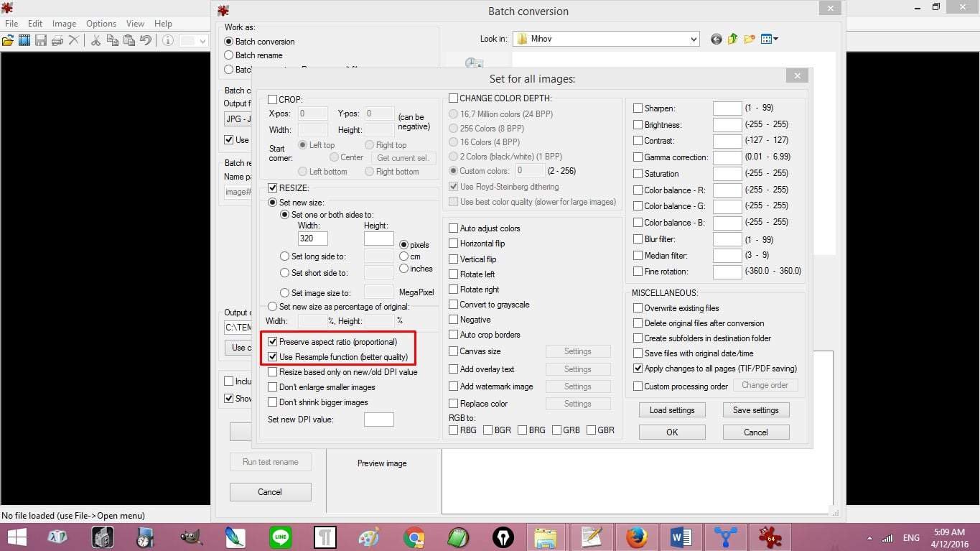The image size is (980, 551).
Task: Open the Options menu
Action: (x=101, y=24)
